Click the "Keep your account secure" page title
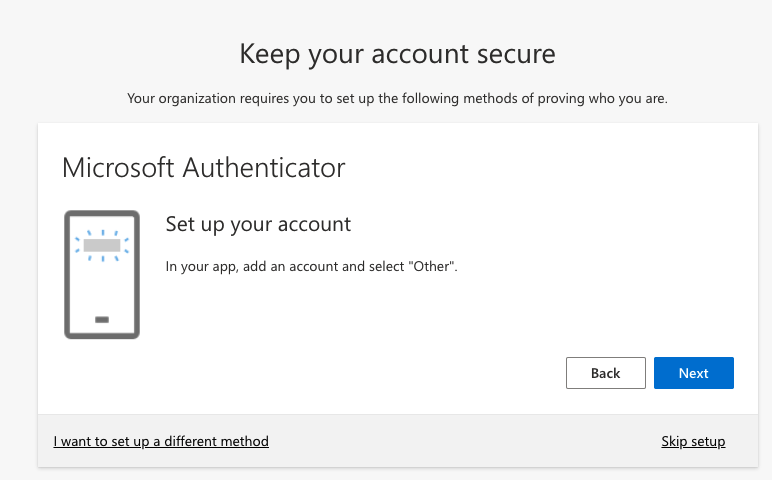Screen dimensions: 772x480 [397, 53]
